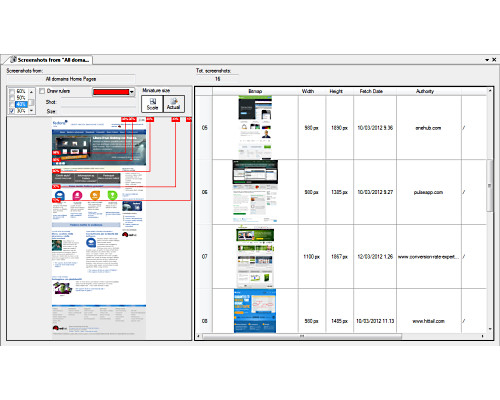Click the horizontal scrollbar left arrow
The width and height of the screenshot is (500, 400).
coord(198,336)
